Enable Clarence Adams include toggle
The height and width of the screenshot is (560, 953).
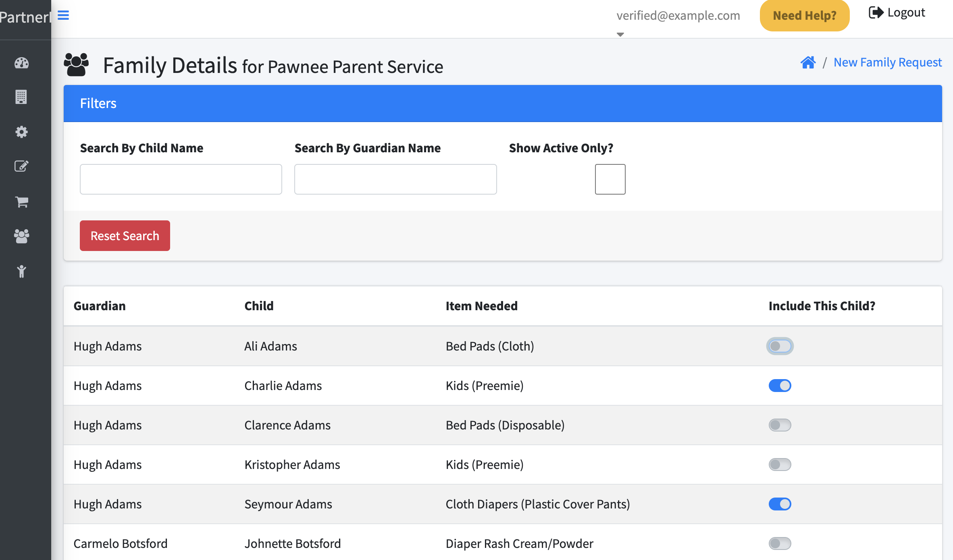point(780,425)
